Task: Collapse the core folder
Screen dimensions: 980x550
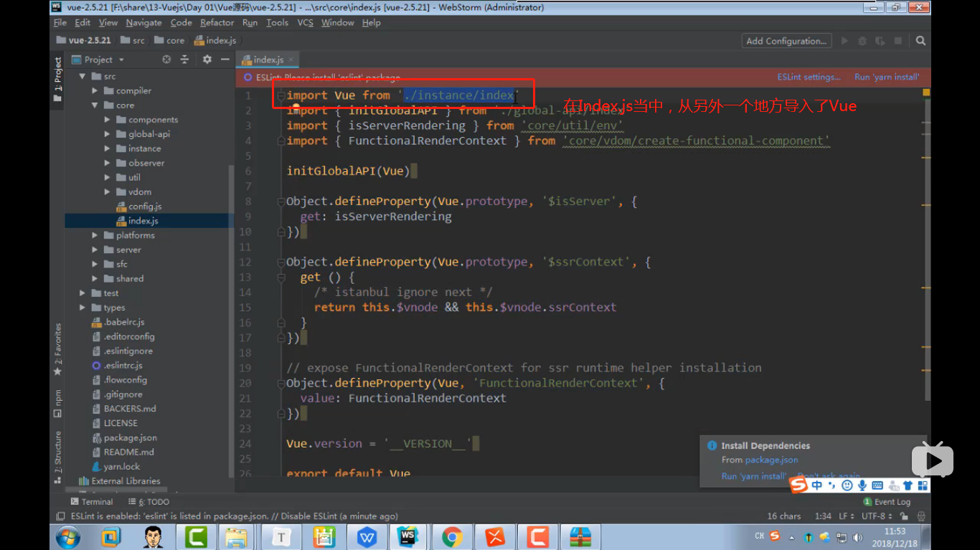Action: point(95,105)
